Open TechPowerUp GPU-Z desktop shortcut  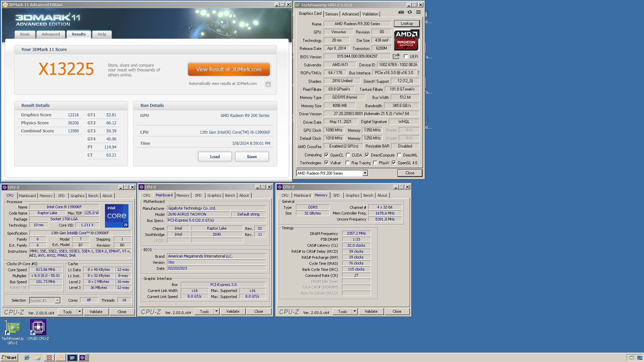pos(12,333)
